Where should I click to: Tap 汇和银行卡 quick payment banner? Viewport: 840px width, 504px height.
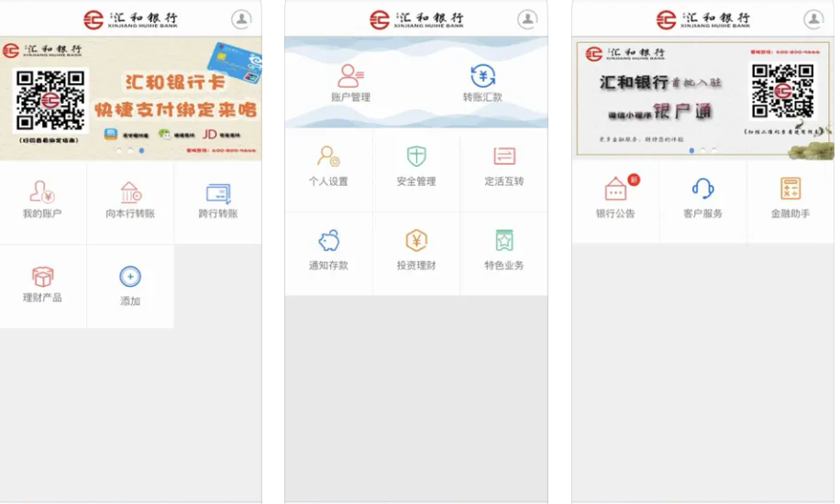click(131, 99)
